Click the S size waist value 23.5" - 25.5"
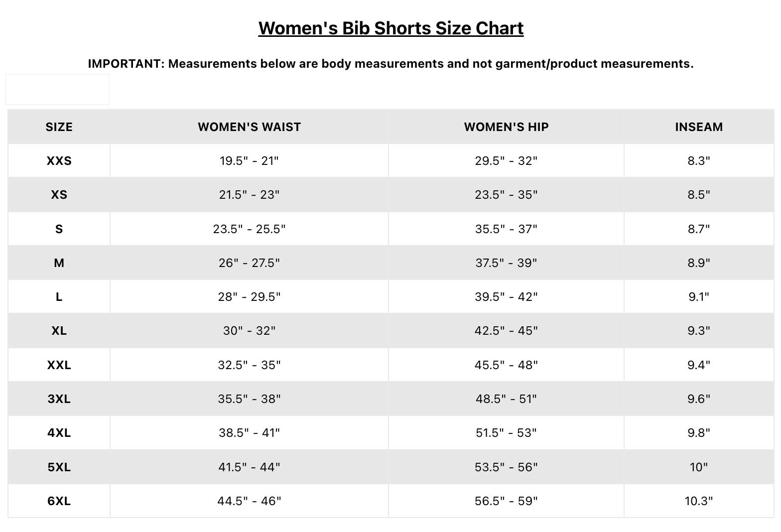This screenshot has height=532, width=781. (x=249, y=229)
